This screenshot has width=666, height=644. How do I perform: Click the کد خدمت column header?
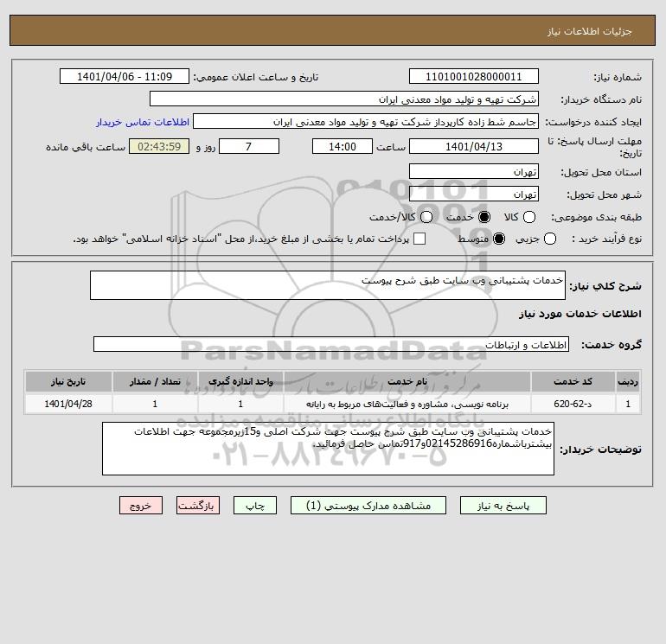coord(573,381)
